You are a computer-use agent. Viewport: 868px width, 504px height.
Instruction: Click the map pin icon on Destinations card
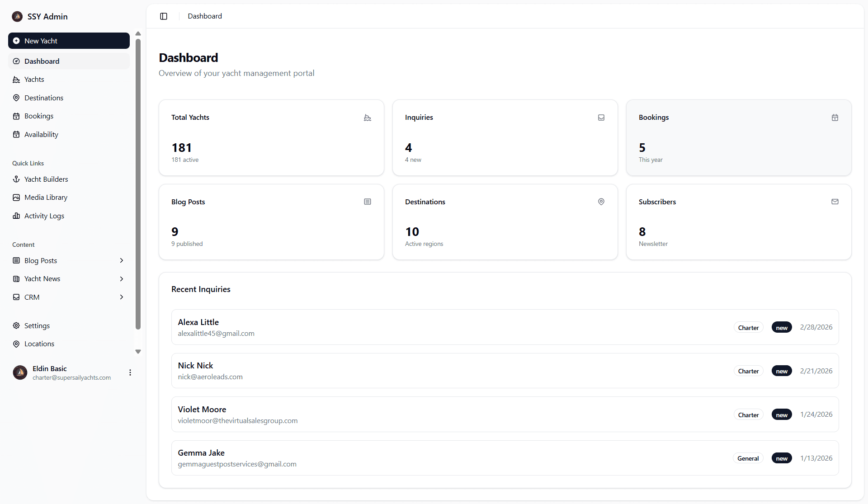pyautogui.click(x=601, y=202)
